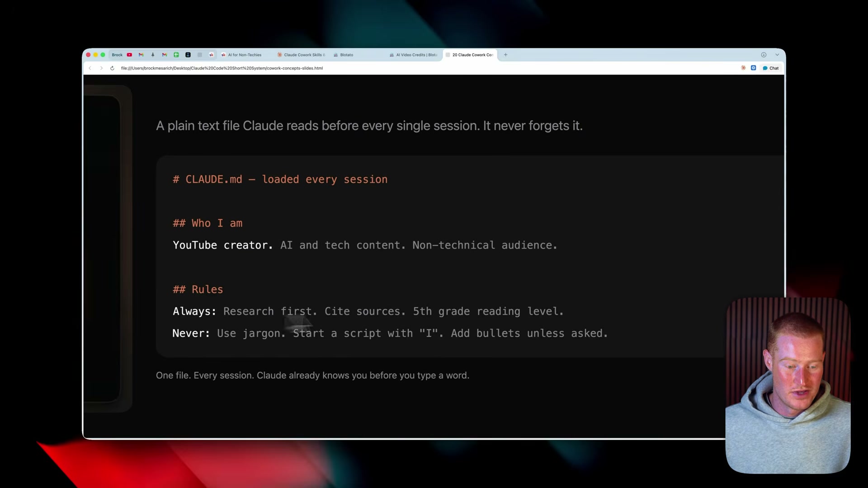Switch to AI Video Credits tab
The image size is (868, 488).
click(x=416, y=55)
